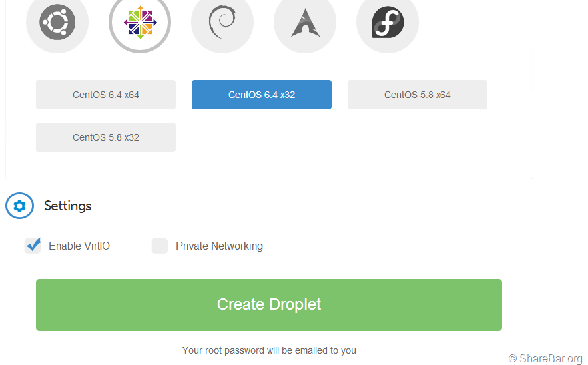Disable the Enable VirtIO checkbox
588x365 pixels.
pos(33,246)
